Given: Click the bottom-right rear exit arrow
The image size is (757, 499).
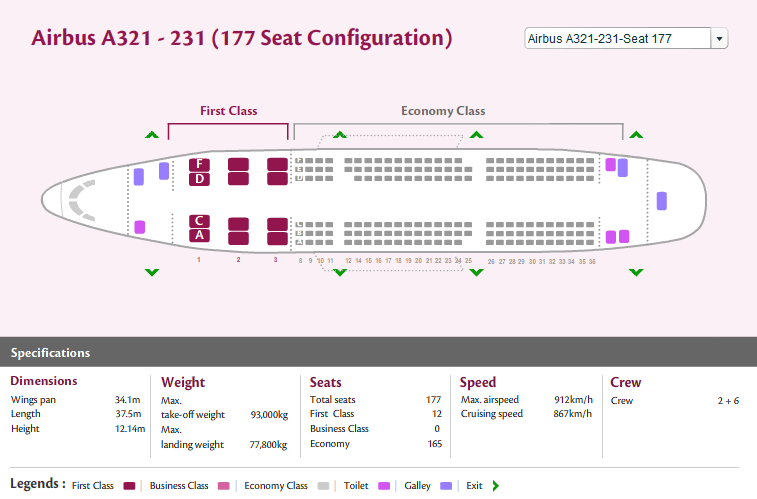Looking at the screenshot, I should (x=635, y=271).
